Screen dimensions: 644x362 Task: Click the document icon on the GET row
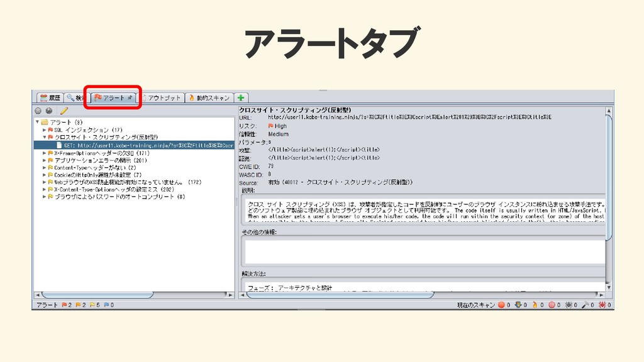[x=59, y=145]
